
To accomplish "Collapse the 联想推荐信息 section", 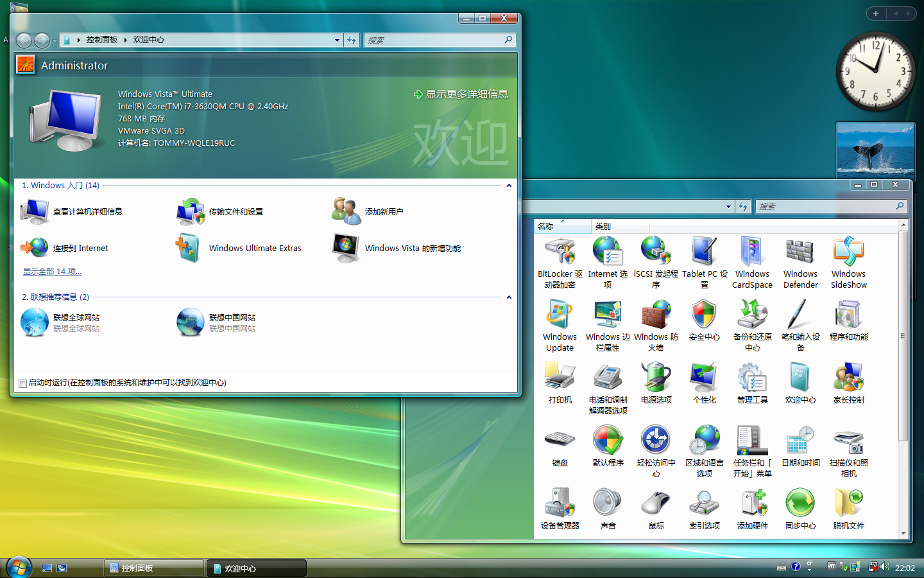I will [x=509, y=297].
